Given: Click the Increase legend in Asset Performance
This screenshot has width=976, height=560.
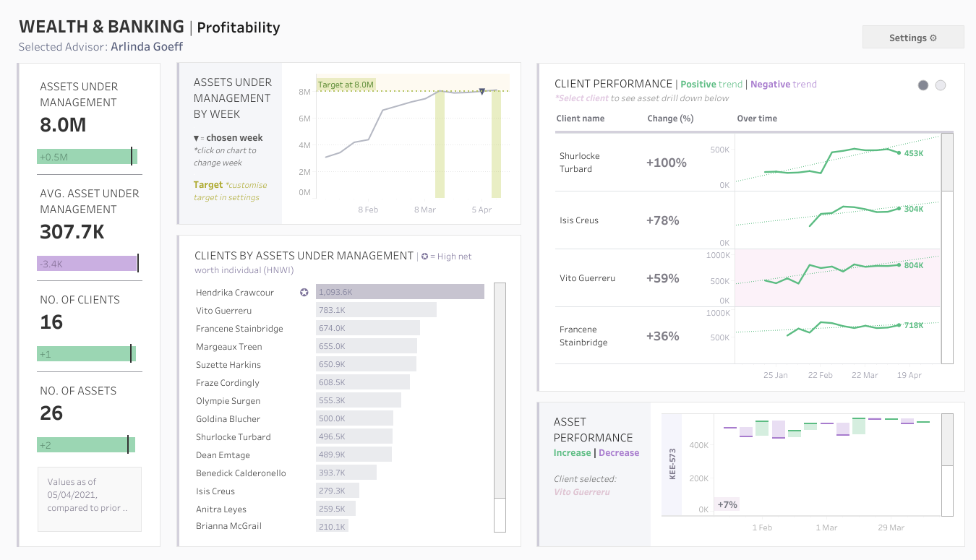Looking at the screenshot, I should pos(572,452).
